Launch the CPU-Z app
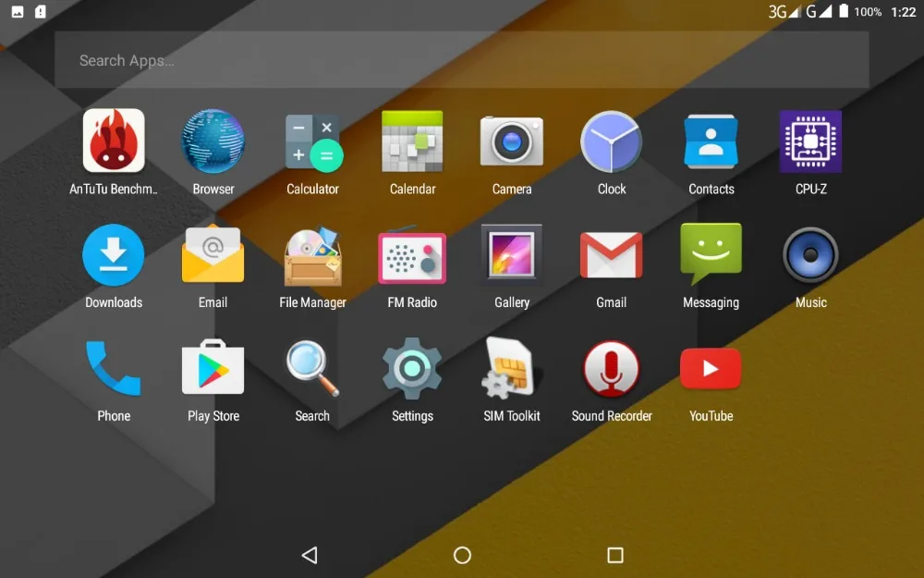The width and height of the screenshot is (924, 578). point(810,141)
